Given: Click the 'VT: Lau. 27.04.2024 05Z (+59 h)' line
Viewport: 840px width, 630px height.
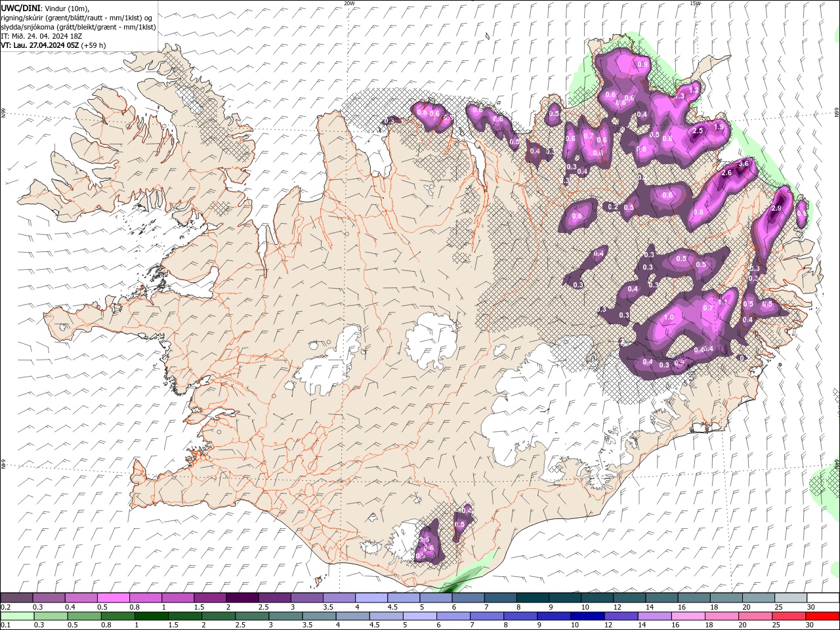Looking at the screenshot, I should [54, 45].
